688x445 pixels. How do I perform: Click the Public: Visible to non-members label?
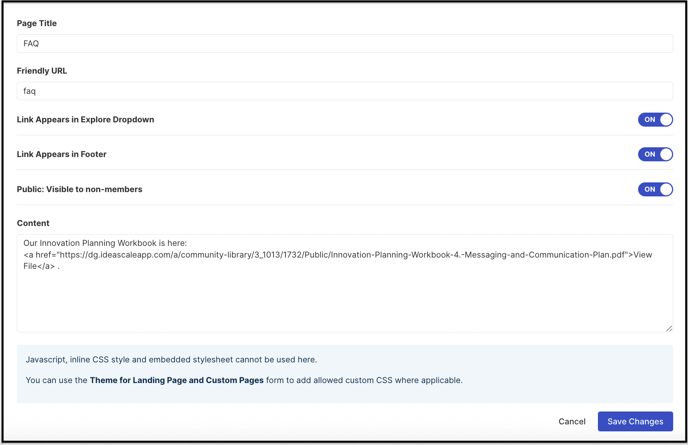tap(79, 189)
